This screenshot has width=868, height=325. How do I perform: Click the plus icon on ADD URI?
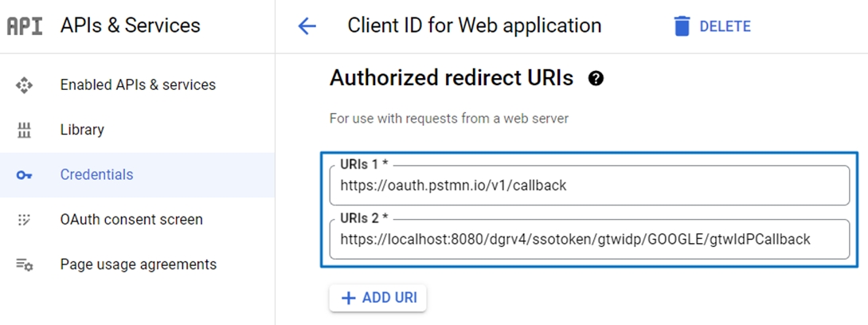(348, 298)
